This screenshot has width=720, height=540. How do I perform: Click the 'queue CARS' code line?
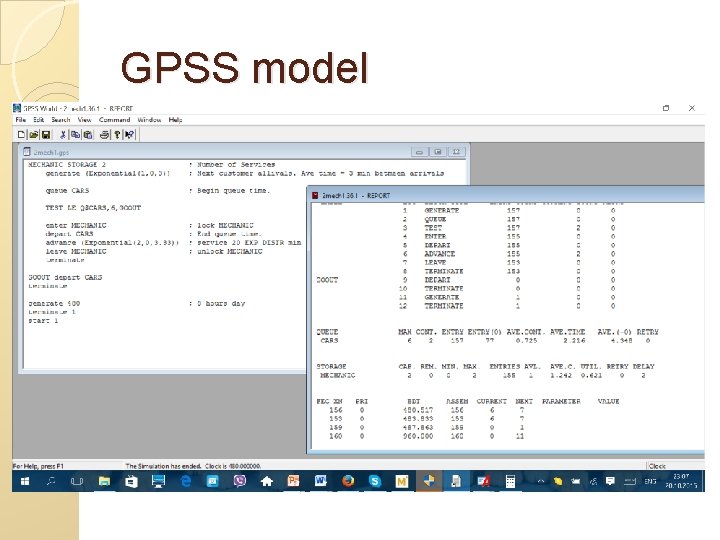(x=68, y=191)
